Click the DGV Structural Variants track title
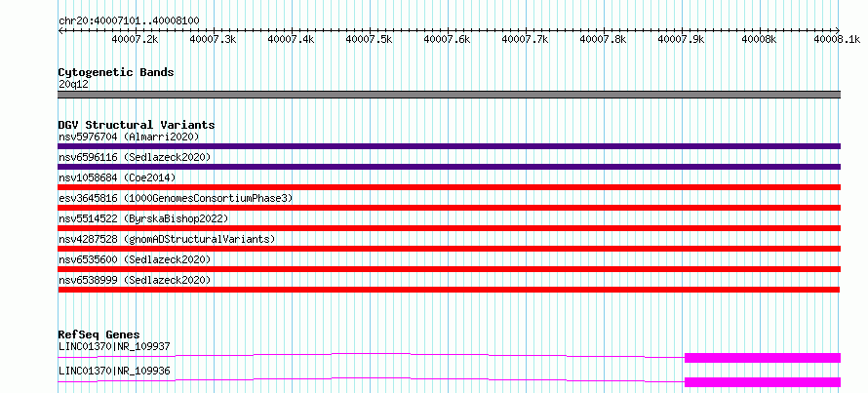The image size is (868, 393). 137,125
